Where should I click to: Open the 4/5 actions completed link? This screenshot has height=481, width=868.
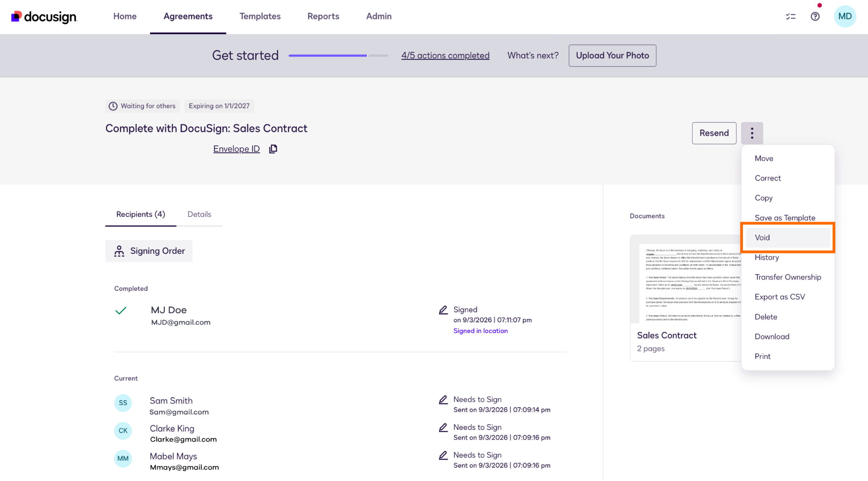[x=445, y=56]
